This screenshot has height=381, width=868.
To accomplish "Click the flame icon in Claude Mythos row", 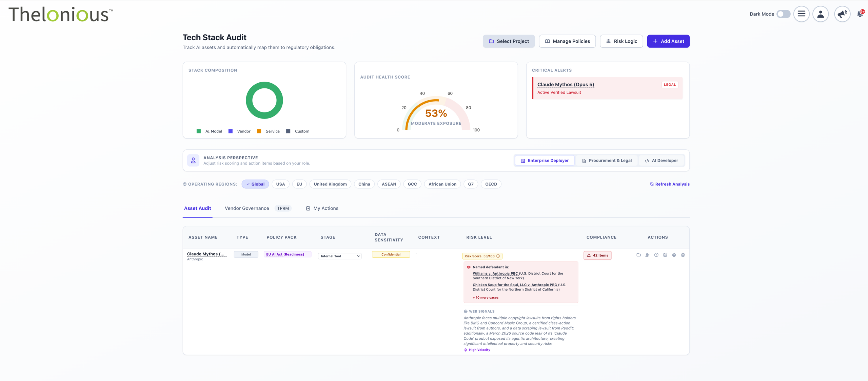I will [674, 255].
